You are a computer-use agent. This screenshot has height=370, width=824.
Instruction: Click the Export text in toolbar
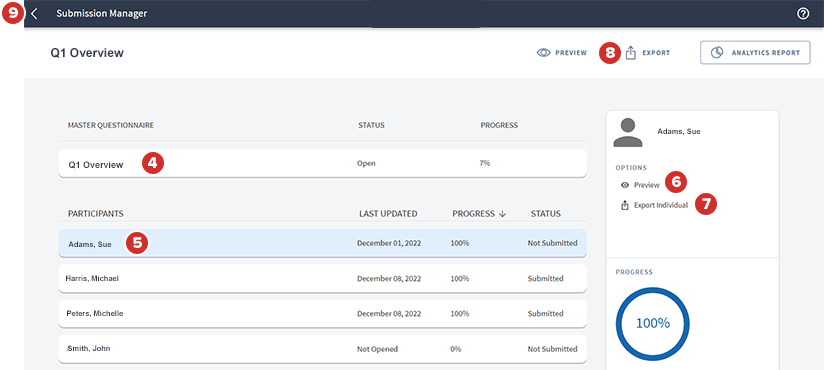(x=656, y=53)
